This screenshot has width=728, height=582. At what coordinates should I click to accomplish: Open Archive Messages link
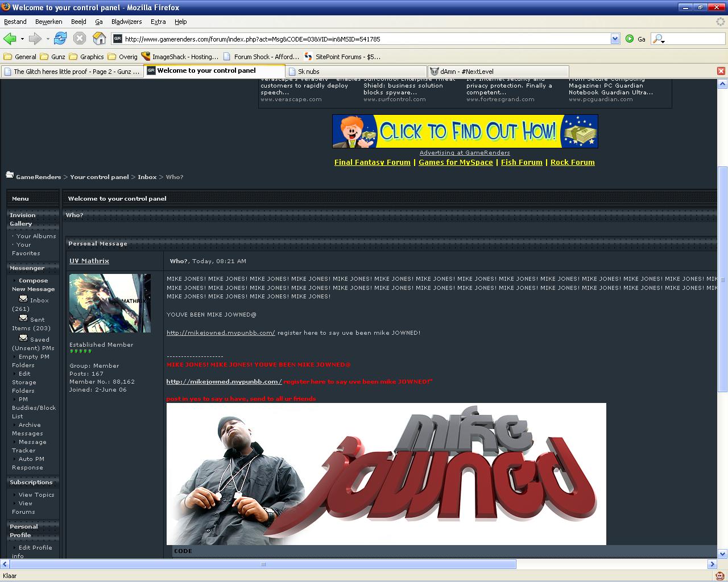[x=27, y=429]
